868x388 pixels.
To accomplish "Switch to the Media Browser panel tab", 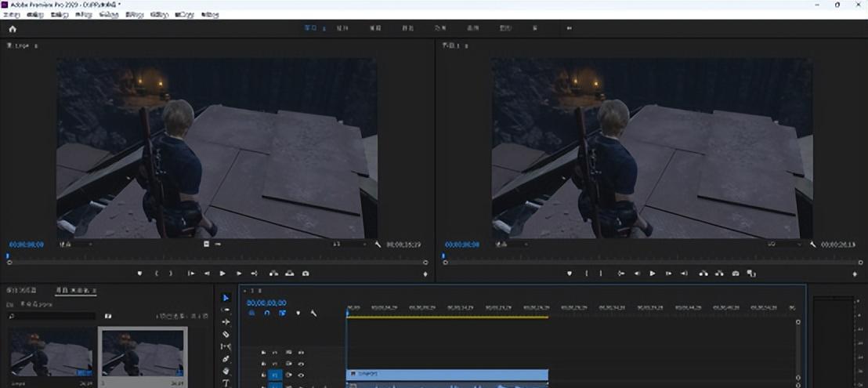I will [x=22, y=291].
